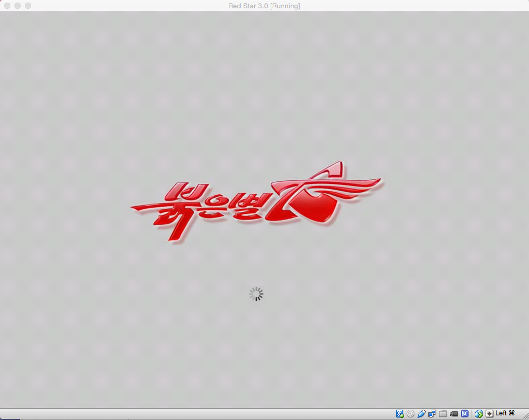Screen dimensions: 529x420
Task: Click the Left ⌘ host key label
Action: [505, 413]
